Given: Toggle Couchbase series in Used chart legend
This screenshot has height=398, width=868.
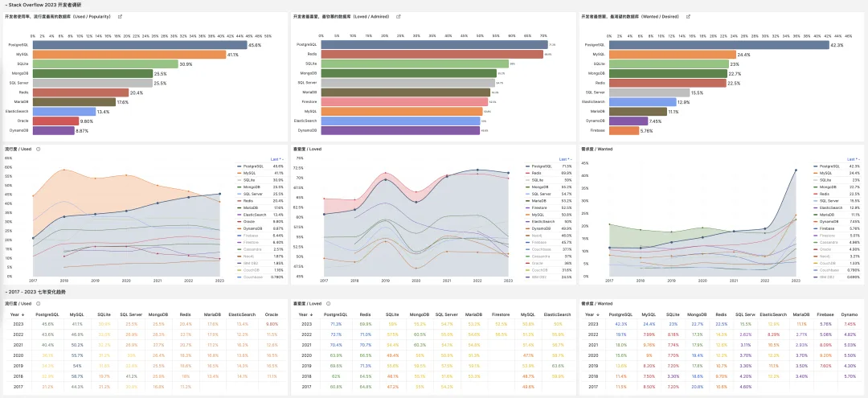Looking at the screenshot, I should (x=253, y=277).
